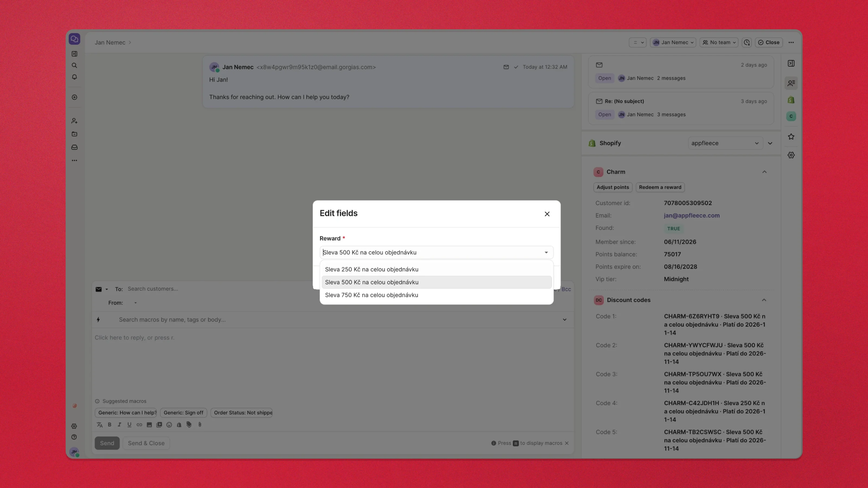This screenshot has height=488, width=868.
Task: Click the Send button
Action: click(x=107, y=443)
